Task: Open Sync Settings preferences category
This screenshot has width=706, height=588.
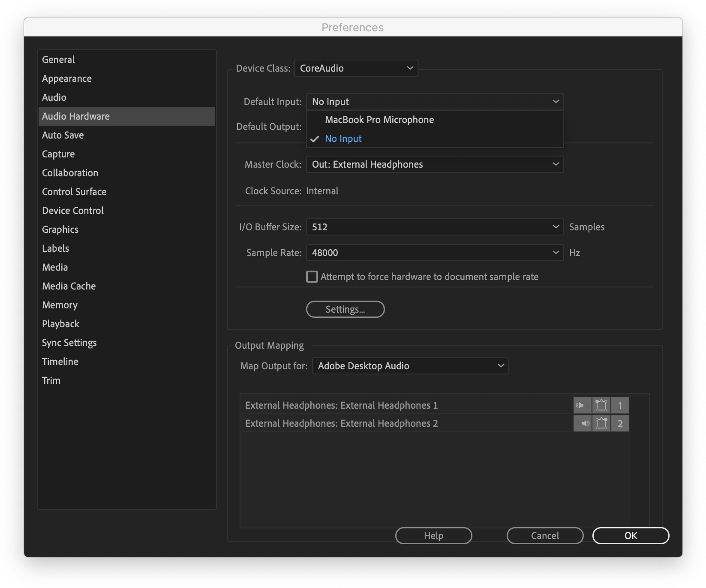Action: click(x=127, y=343)
